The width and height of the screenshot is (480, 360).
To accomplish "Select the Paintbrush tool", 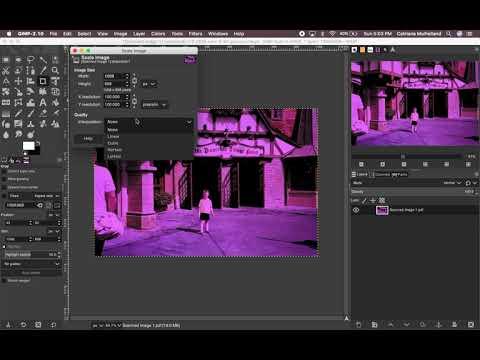I will pyautogui.click(x=31, y=113).
